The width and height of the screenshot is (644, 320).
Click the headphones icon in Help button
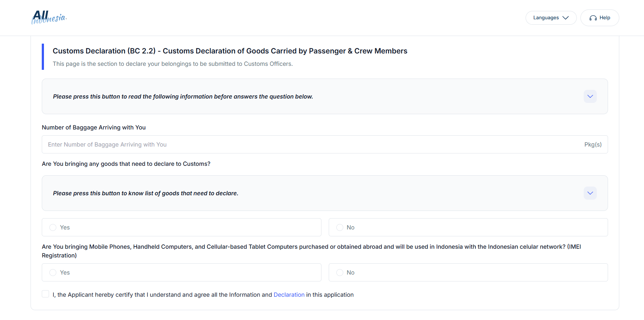(x=593, y=17)
